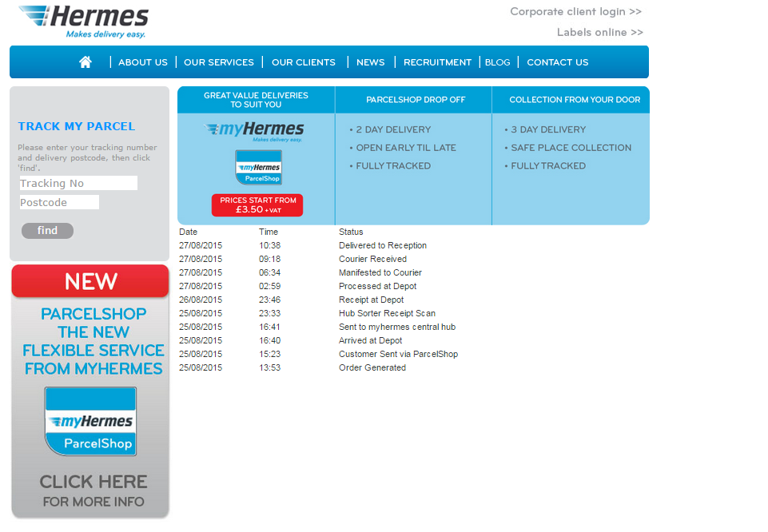Click the Status column header

coord(351,232)
